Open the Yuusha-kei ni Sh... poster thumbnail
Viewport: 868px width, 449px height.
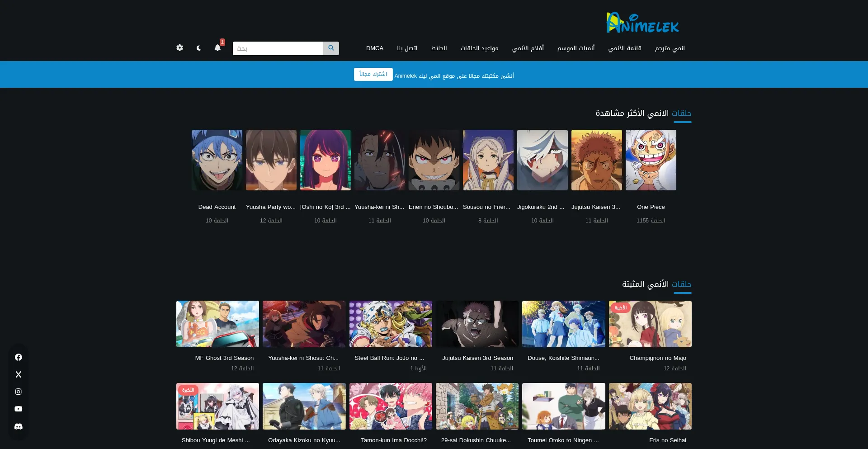coord(380,160)
